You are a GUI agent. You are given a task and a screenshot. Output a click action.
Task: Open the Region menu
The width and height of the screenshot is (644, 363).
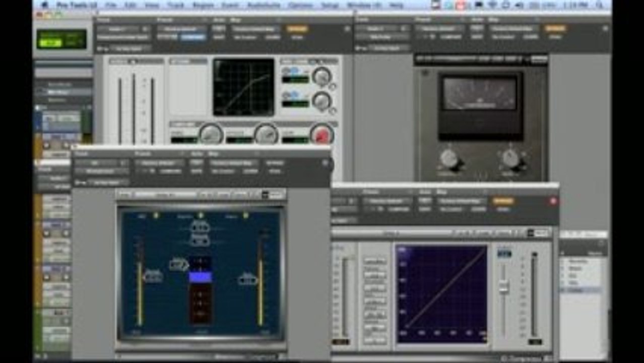tap(203, 5)
